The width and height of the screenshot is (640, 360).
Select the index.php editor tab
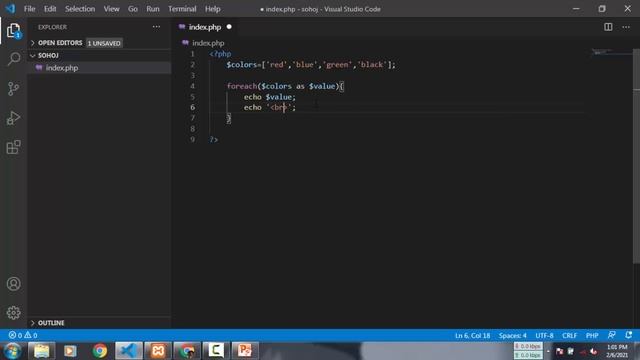[x=205, y=27]
